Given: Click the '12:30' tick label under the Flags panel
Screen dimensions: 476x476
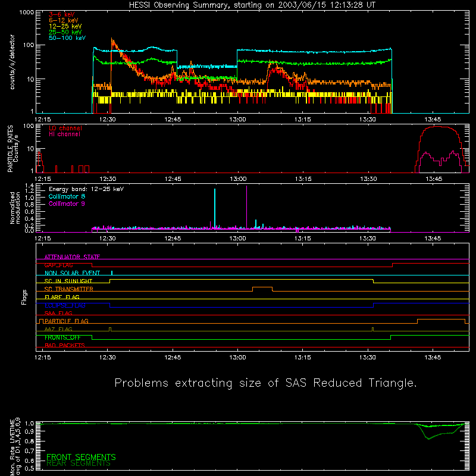Looking at the screenshot, I should [x=108, y=358].
